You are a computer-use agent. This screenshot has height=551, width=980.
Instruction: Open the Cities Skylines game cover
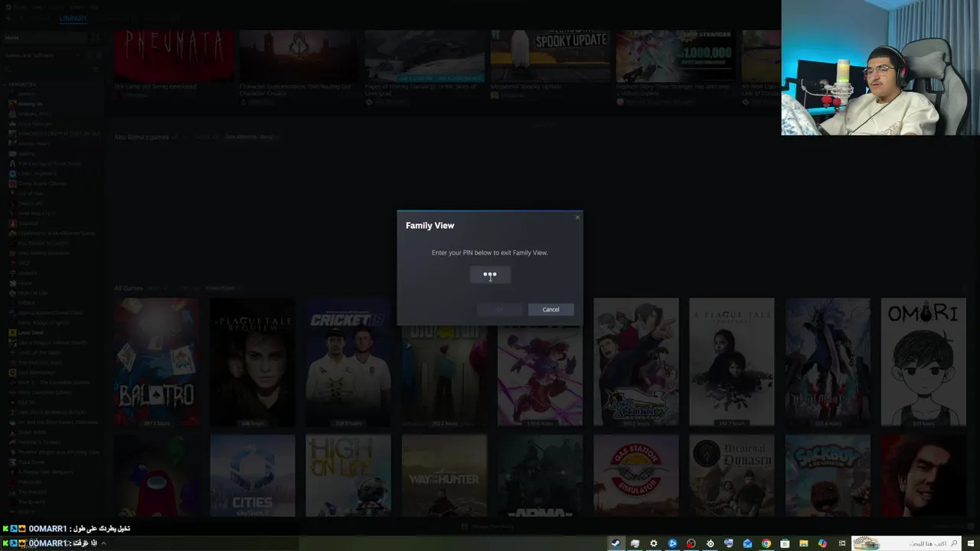253,475
